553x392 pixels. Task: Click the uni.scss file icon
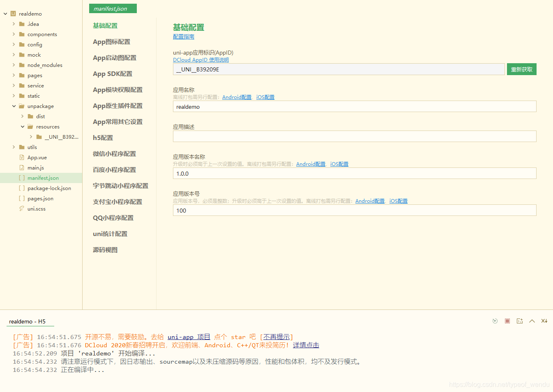(x=22, y=209)
